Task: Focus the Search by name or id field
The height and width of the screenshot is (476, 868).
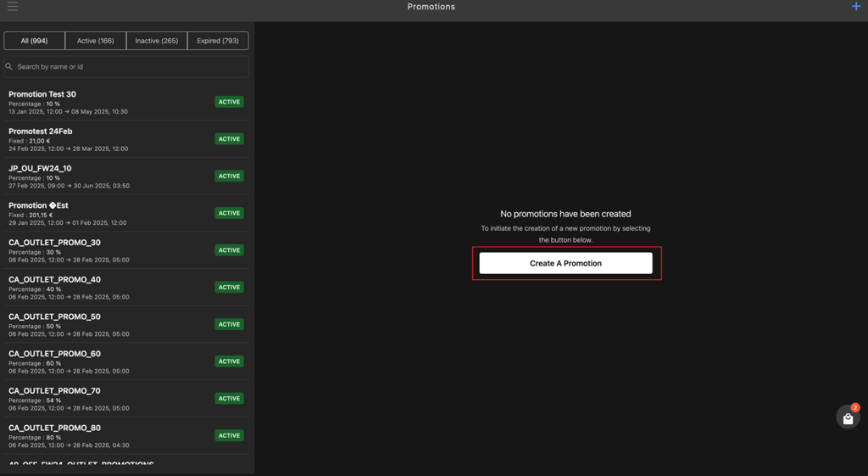Action: coord(126,66)
